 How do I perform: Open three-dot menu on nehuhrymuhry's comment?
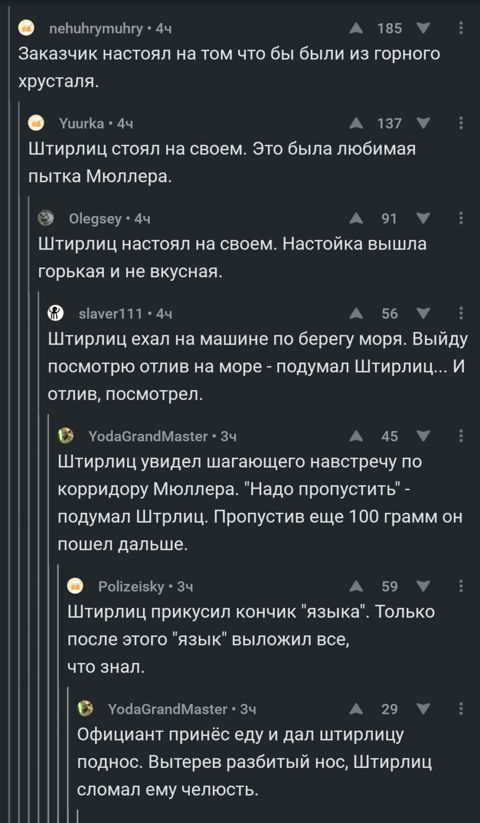click(x=461, y=28)
